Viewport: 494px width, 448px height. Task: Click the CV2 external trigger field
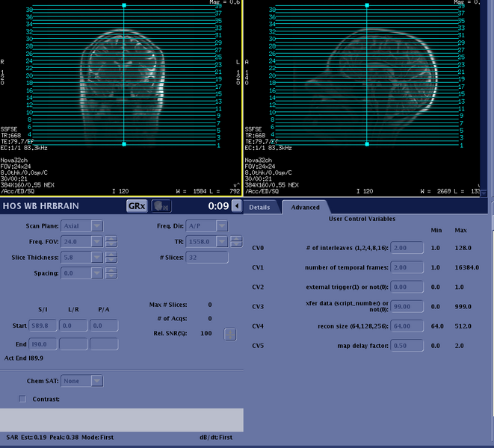(407, 287)
